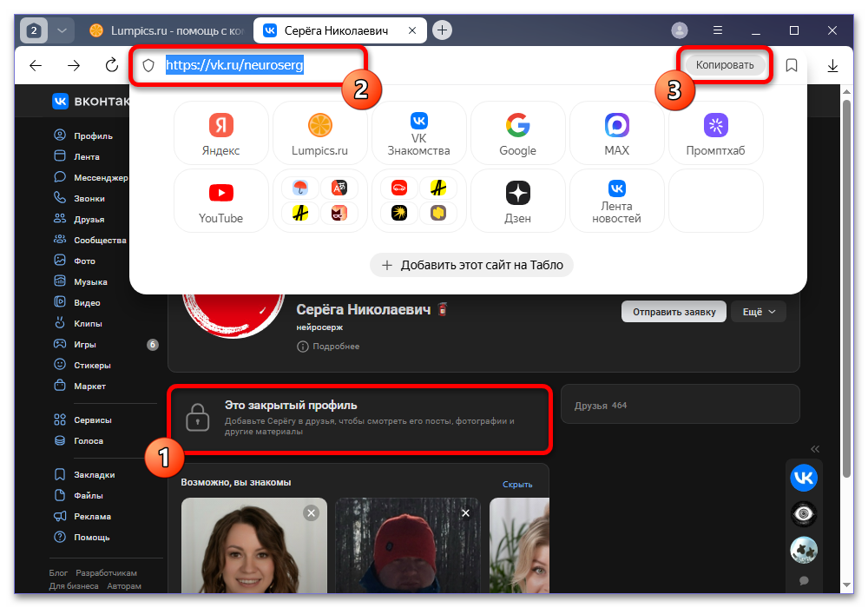Image resolution: width=868 pixels, height=608 pixels.
Task: Open the MAX messenger tile
Action: pyautogui.click(x=616, y=133)
